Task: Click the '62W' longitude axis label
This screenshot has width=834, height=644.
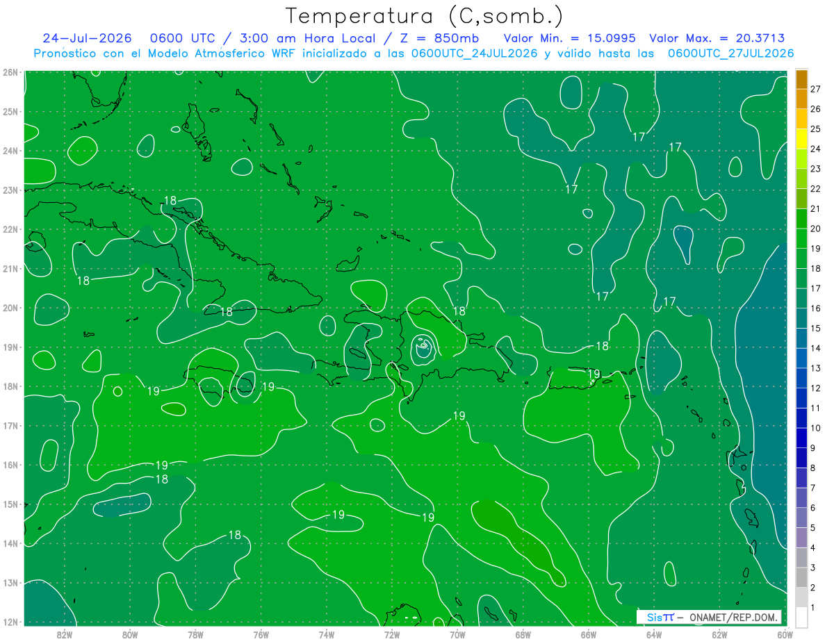Action: point(719,634)
